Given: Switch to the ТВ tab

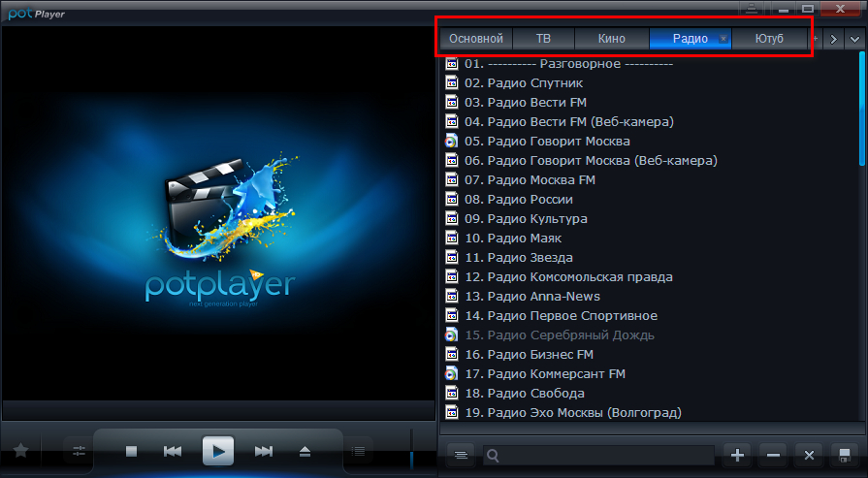Looking at the screenshot, I should (543, 39).
